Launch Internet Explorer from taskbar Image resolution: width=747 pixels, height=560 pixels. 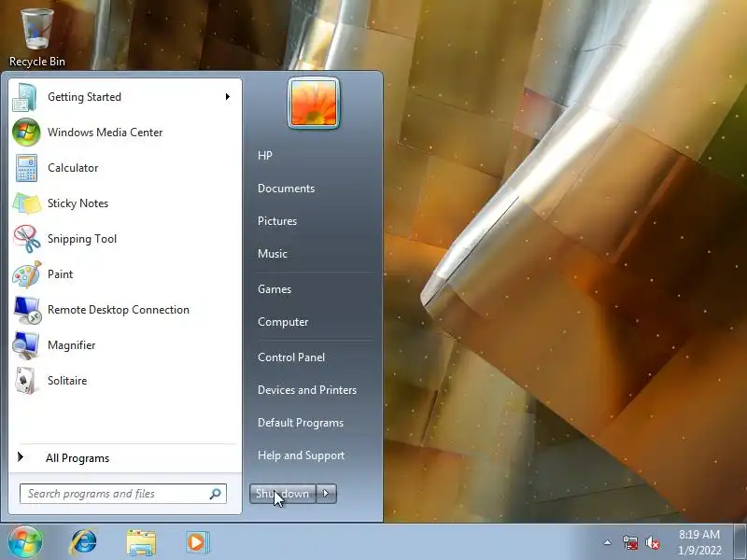pyautogui.click(x=83, y=542)
